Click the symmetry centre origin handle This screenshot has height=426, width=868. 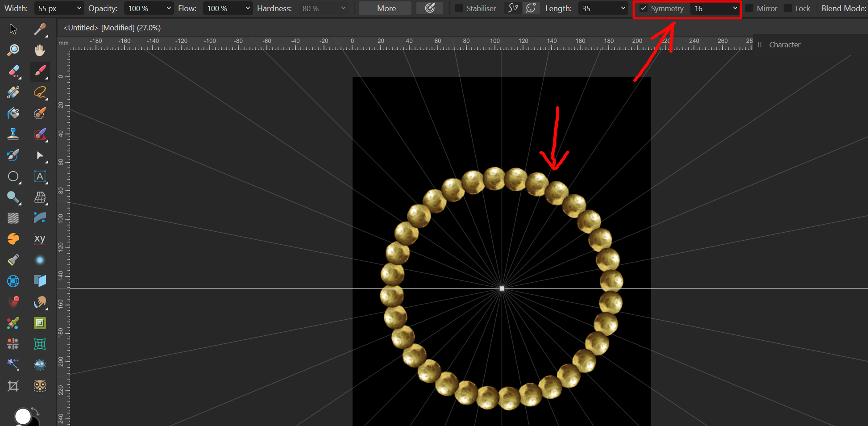click(x=502, y=288)
